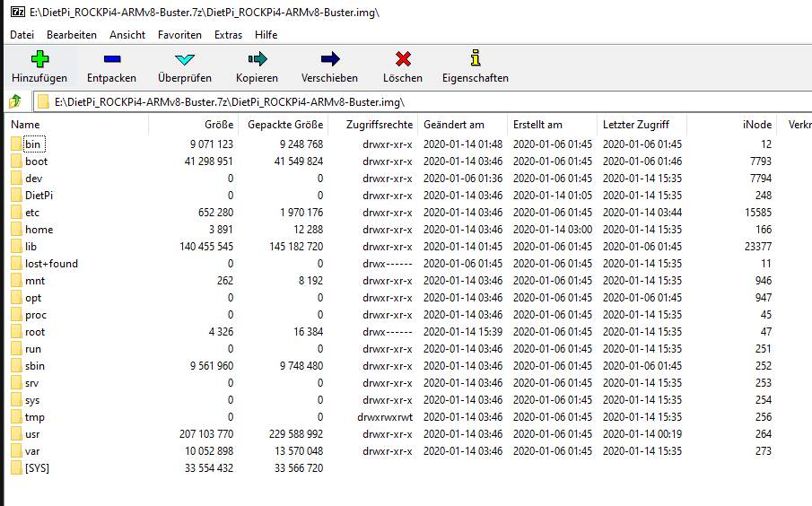Sort list by Größe column header
Screen dimensions: 812x506
218,125
